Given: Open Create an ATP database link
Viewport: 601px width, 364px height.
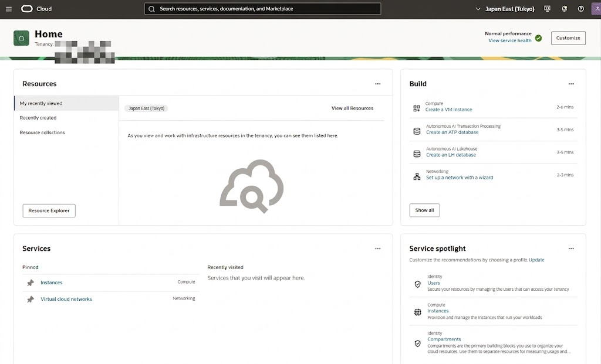Looking at the screenshot, I should pos(453,132).
